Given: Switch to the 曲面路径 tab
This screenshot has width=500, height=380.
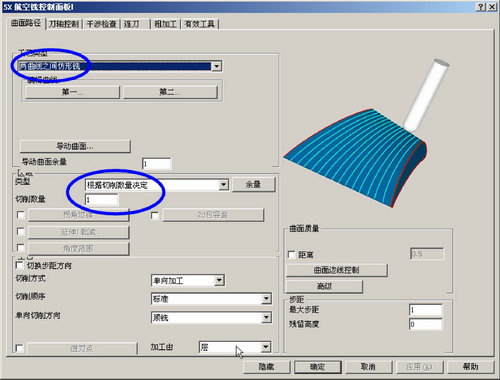Looking at the screenshot, I should point(26,23).
